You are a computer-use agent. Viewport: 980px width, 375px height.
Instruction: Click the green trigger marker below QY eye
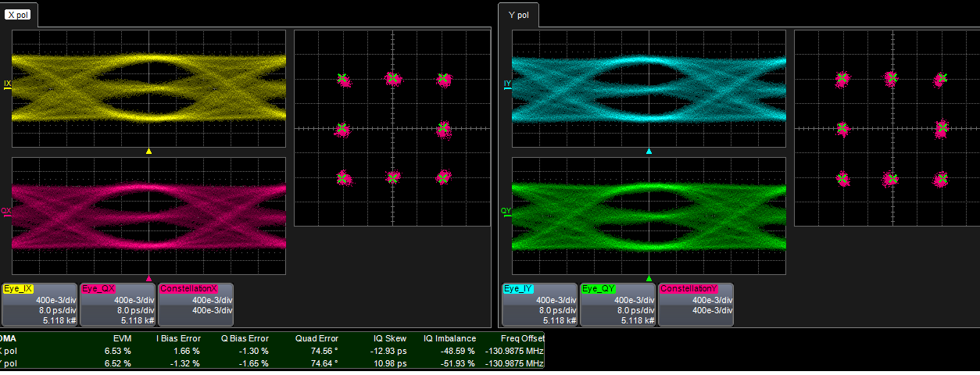click(x=649, y=278)
